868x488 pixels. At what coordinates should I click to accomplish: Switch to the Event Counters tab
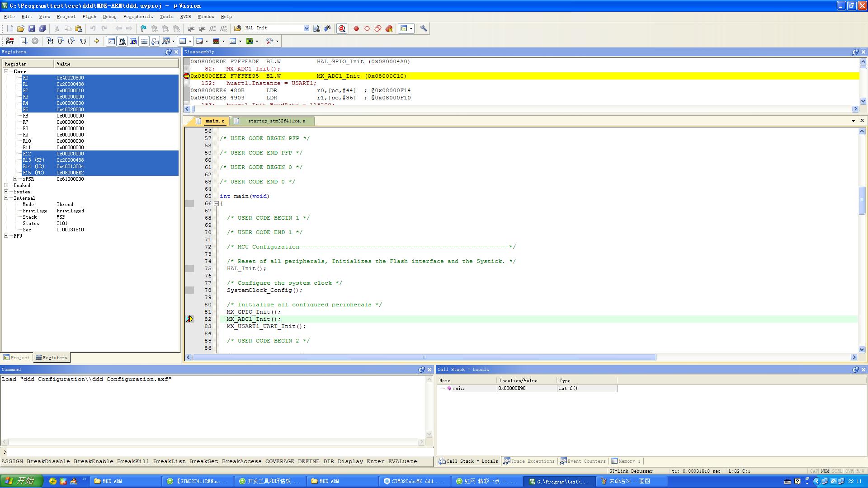[x=583, y=461]
